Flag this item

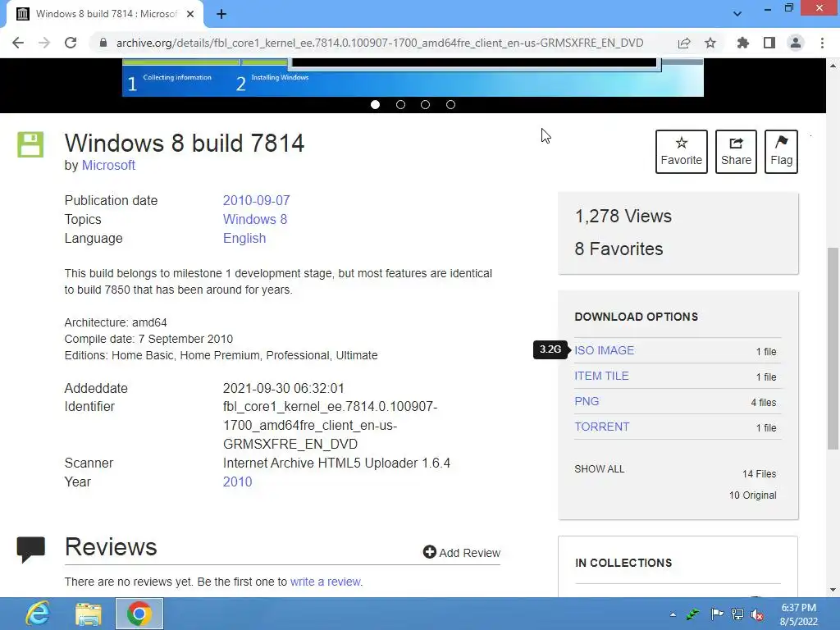click(x=781, y=152)
